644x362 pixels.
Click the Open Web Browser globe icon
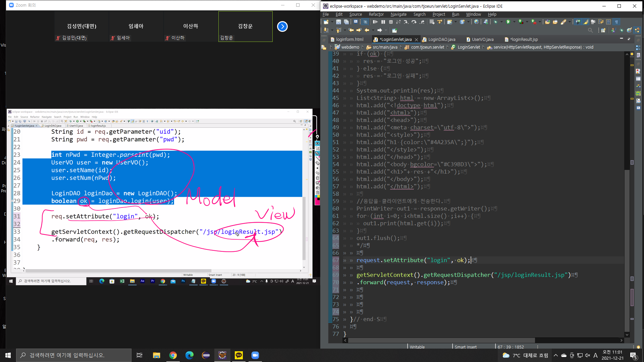(x=476, y=22)
